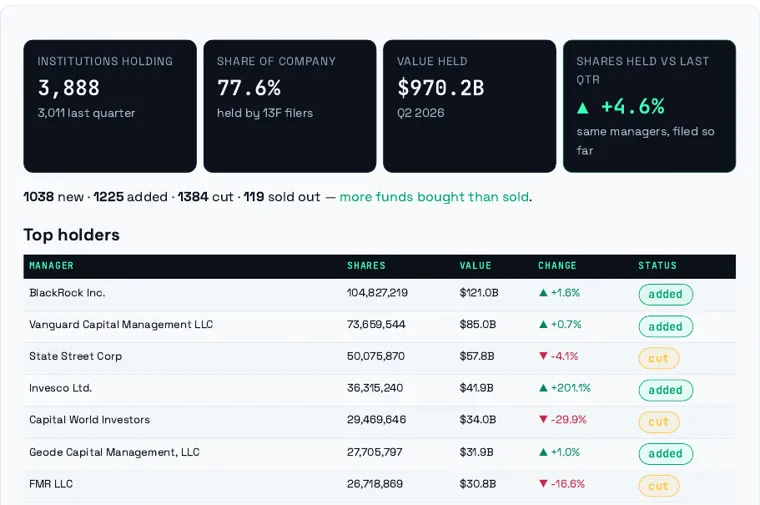Click the $41.9B value cell
This screenshot has width=760, height=505.
(476, 388)
